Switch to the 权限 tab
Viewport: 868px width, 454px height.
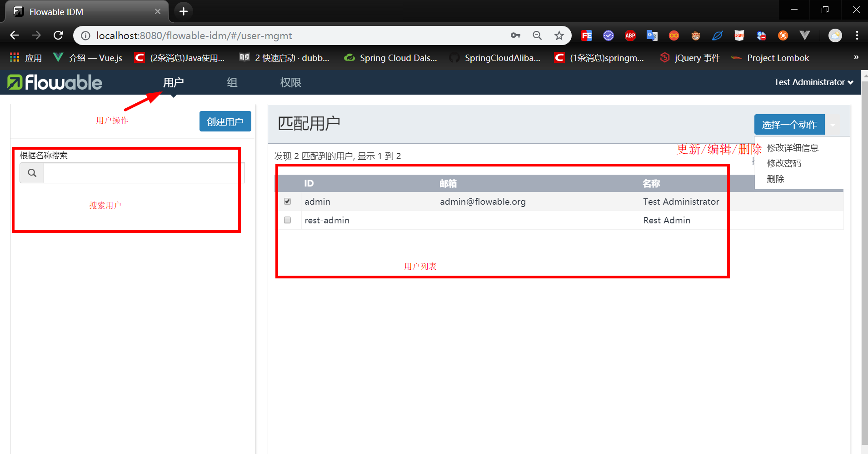pos(290,82)
